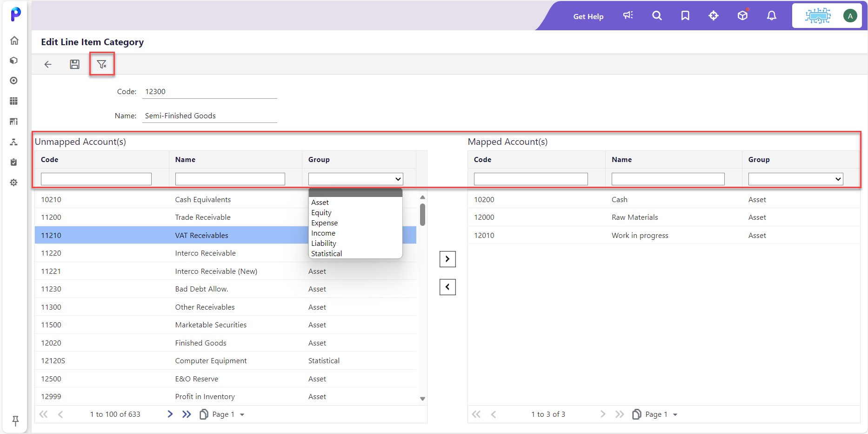Viewport: 868px width, 434px height.
Task: Jump to last page of unmapped accounts
Action: click(x=187, y=414)
